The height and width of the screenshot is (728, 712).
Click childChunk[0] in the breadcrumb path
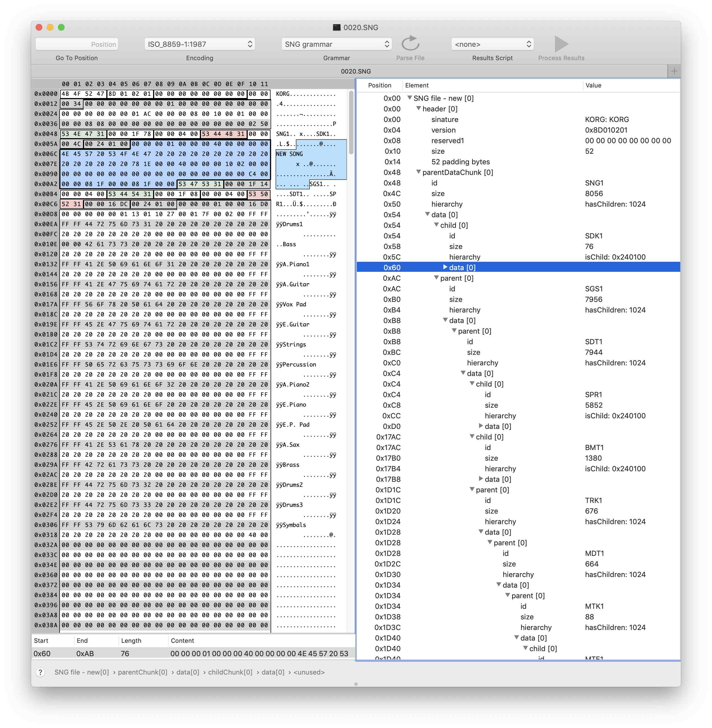point(230,672)
